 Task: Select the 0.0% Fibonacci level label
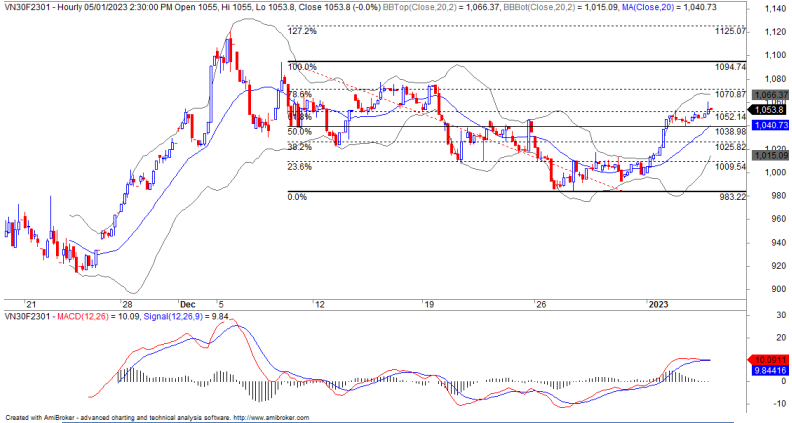296,197
